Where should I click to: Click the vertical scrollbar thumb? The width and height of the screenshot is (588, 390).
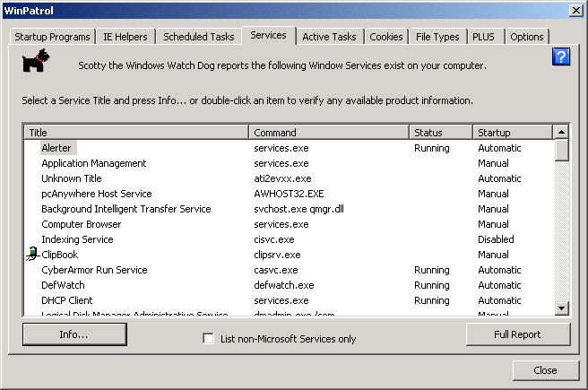point(561,150)
